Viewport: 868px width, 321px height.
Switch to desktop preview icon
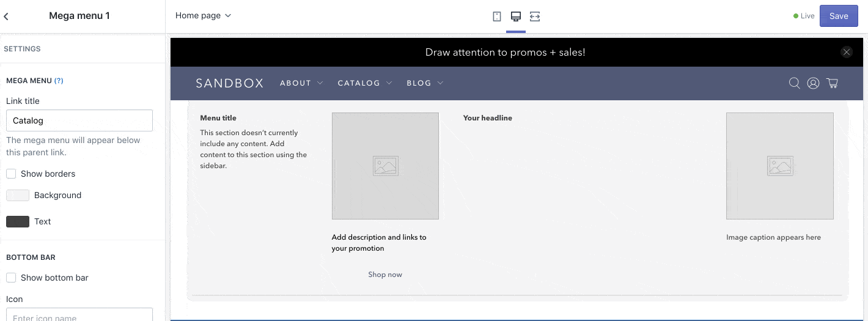[516, 17]
